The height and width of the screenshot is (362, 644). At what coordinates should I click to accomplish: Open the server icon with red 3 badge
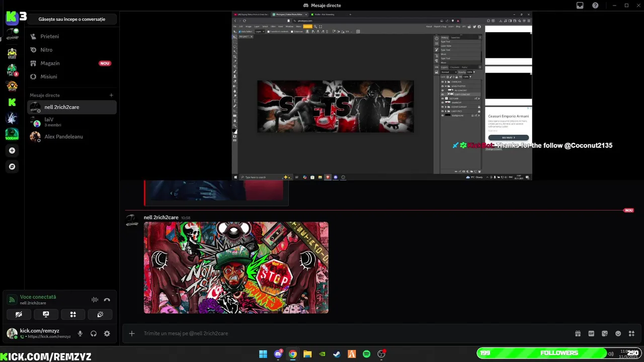click(12, 69)
